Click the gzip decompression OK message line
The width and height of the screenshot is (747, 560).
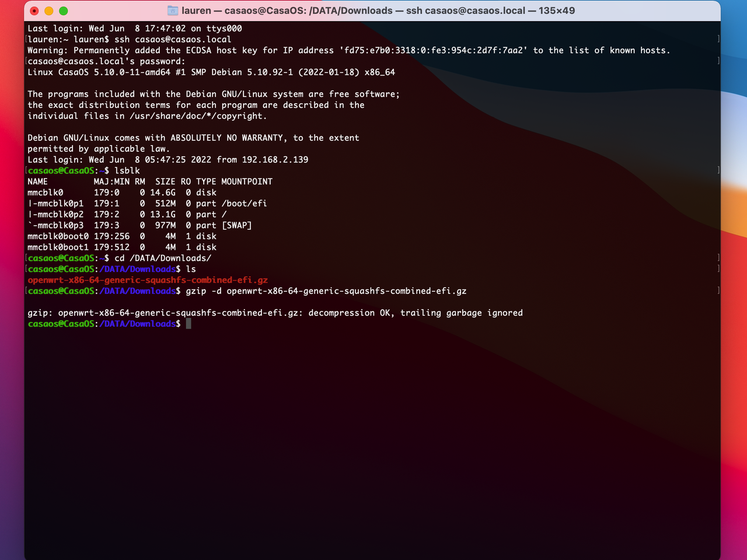[274, 313]
